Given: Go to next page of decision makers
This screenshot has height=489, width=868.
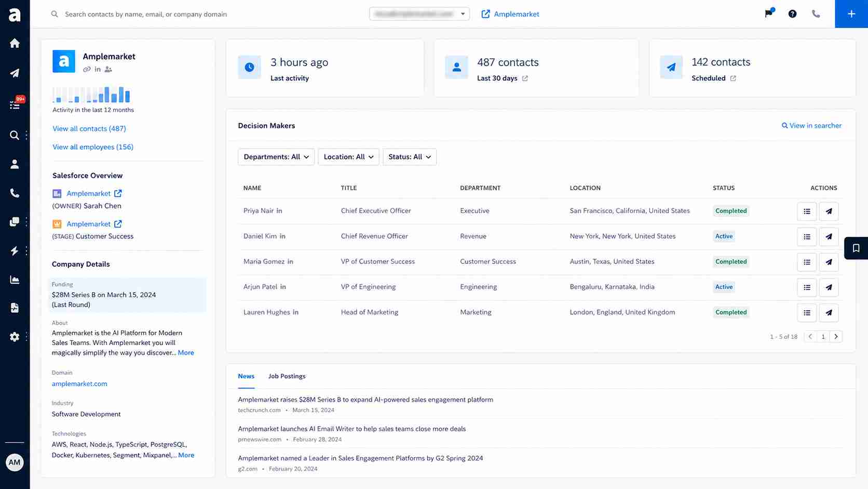Looking at the screenshot, I should (x=836, y=337).
